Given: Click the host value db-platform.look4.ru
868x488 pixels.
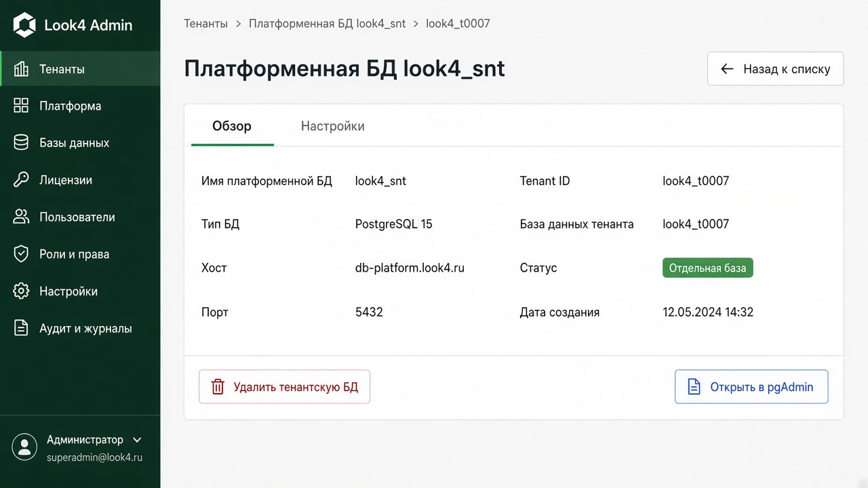Looking at the screenshot, I should point(410,268).
